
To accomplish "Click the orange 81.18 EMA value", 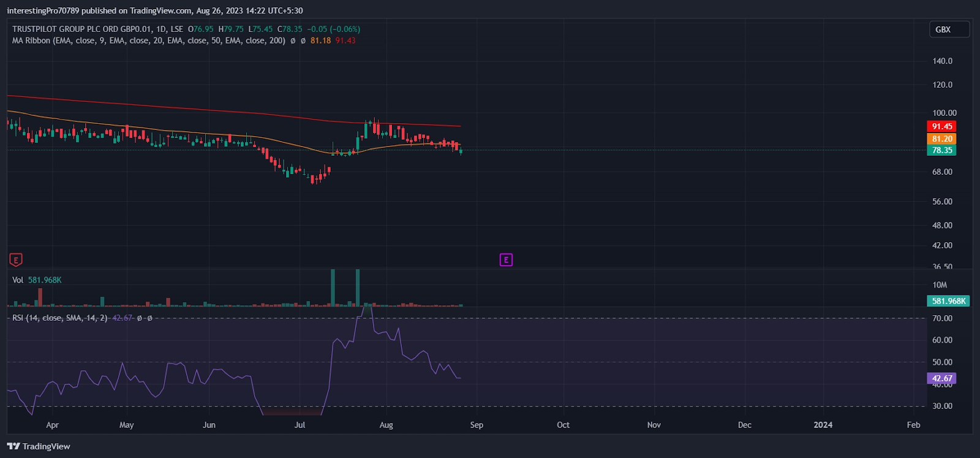I will point(320,40).
